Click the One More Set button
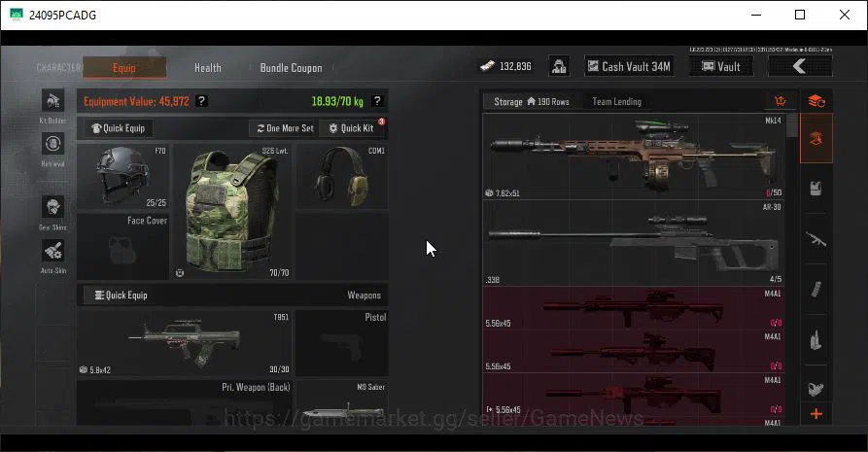Image resolution: width=868 pixels, height=452 pixels. pyautogui.click(x=285, y=128)
